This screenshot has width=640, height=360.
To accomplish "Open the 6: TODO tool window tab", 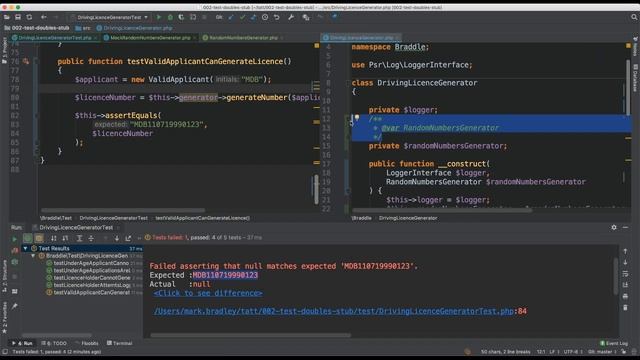I will (x=54, y=343).
